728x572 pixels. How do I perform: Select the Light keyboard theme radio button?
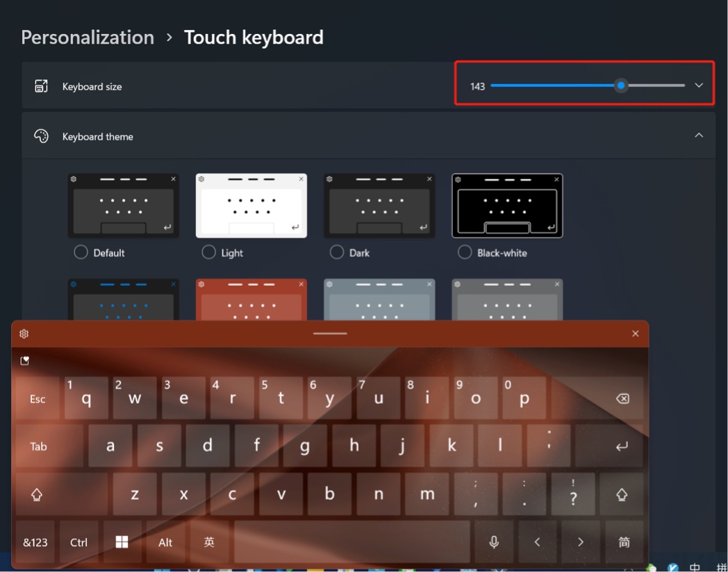(208, 253)
